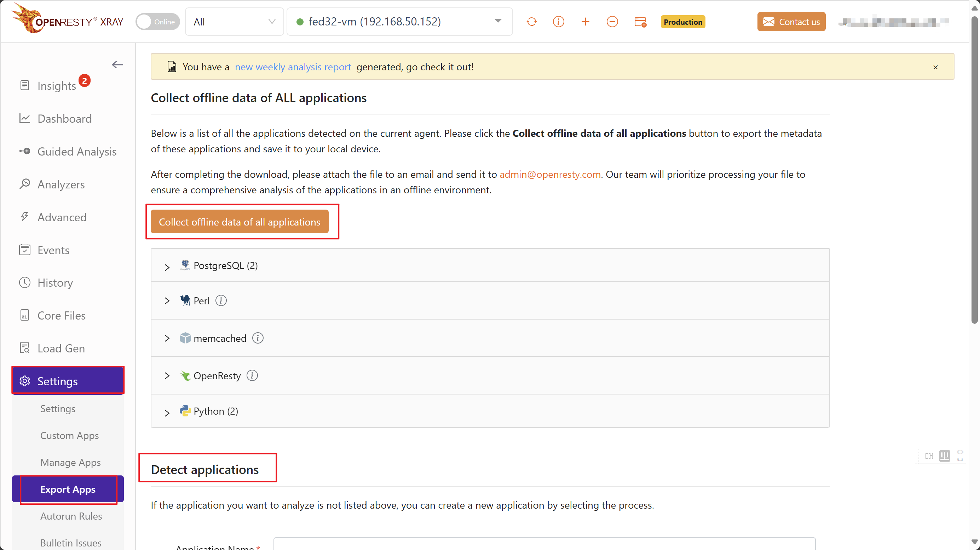Viewport: 980px width, 550px height.
Task: Click the OpenResty XRay logo
Action: click(x=67, y=19)
